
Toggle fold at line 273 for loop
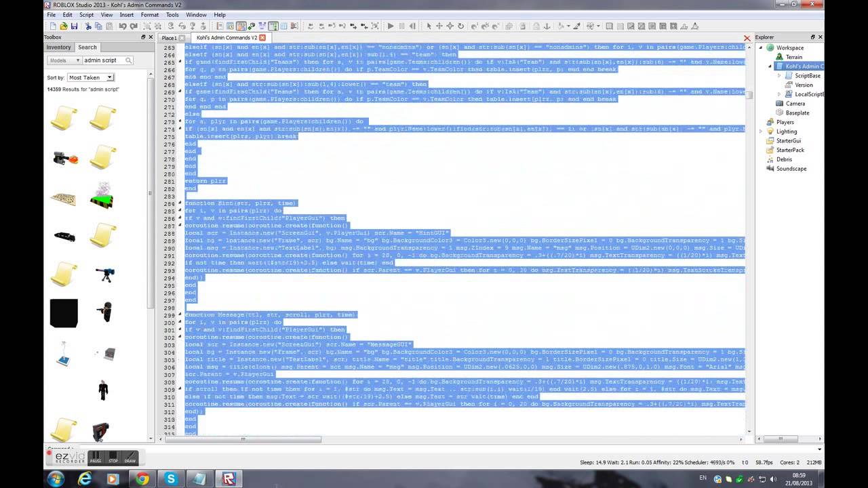click(x=180, y=121)
